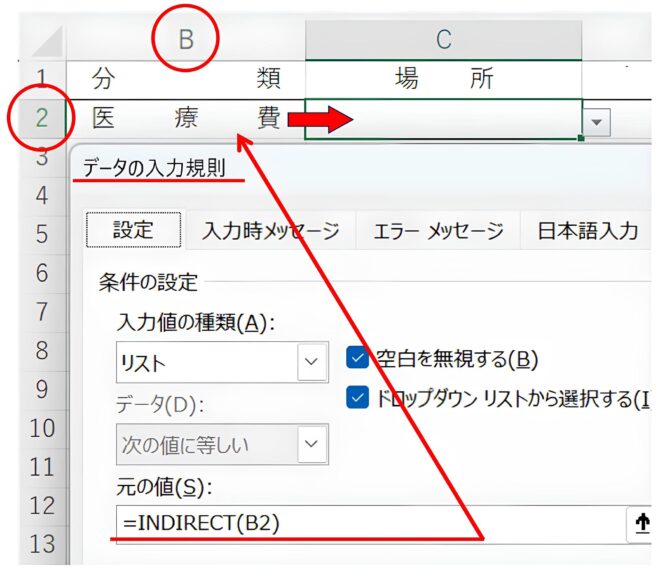Switch to the 設定 tab
Viewport: 660px width, 570px height.
133,230
